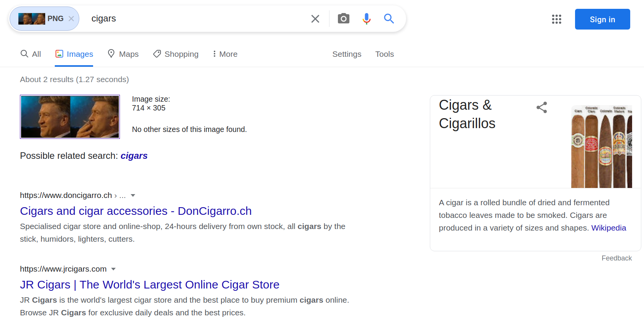Open the Maps tab
This screenshot has width=644, height=328.
(x=123, y=54)
